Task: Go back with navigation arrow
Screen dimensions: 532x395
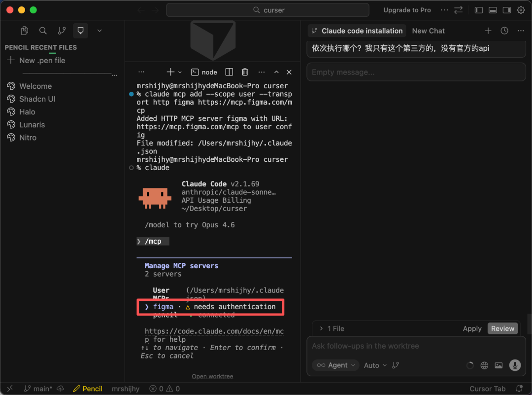Action: tap(141, 10)
